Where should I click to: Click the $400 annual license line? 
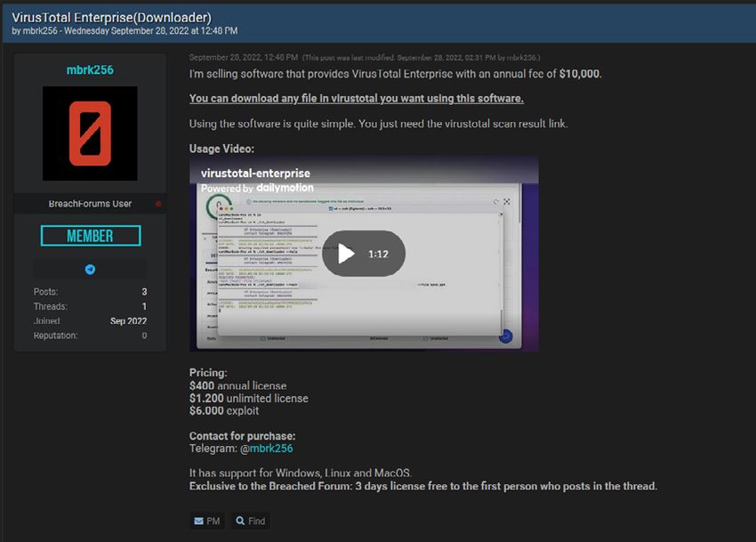[237, 385]
